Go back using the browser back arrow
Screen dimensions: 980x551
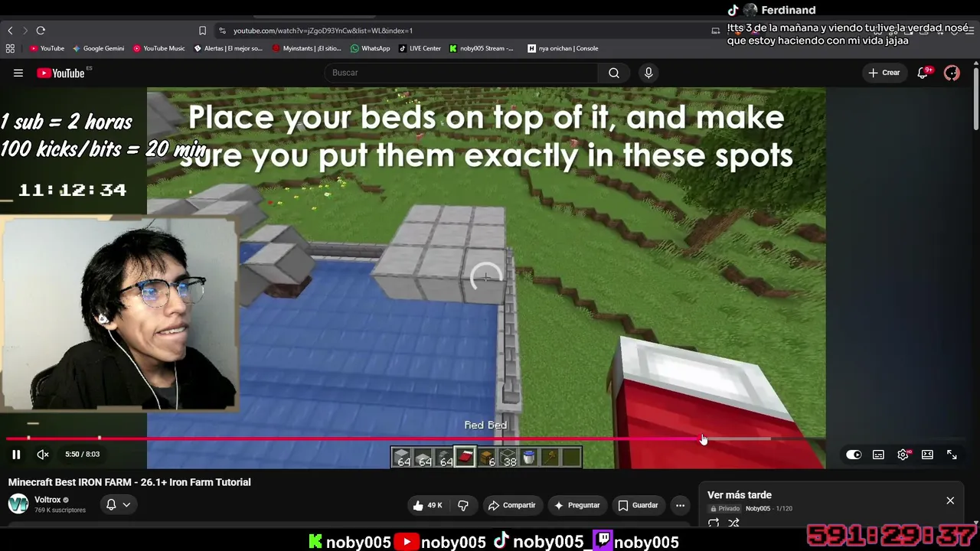(x=10, y=31)
